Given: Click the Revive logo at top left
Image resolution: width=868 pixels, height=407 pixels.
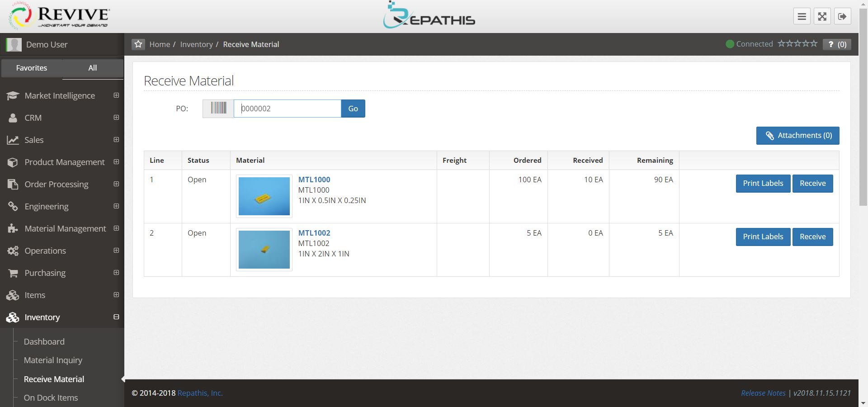Looking at the screenshot, I should pos(60,16).
